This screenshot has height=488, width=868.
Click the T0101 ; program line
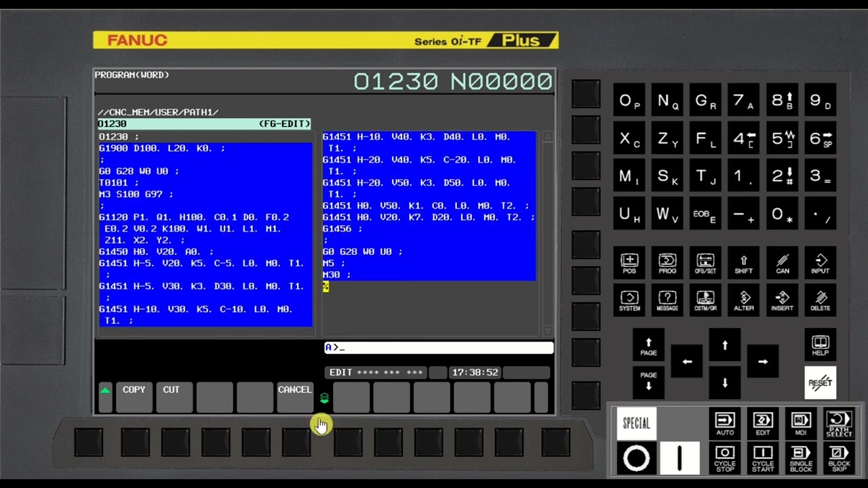[119, 182]
